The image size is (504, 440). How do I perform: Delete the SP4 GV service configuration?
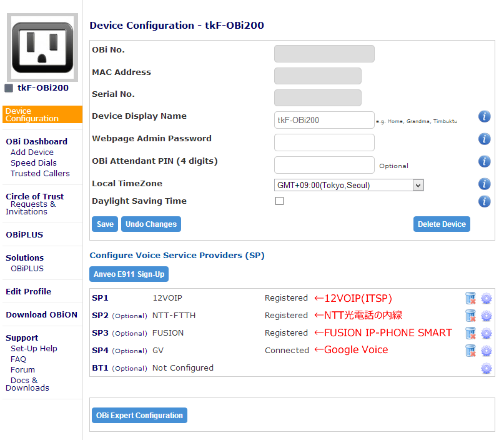(470, 351)
